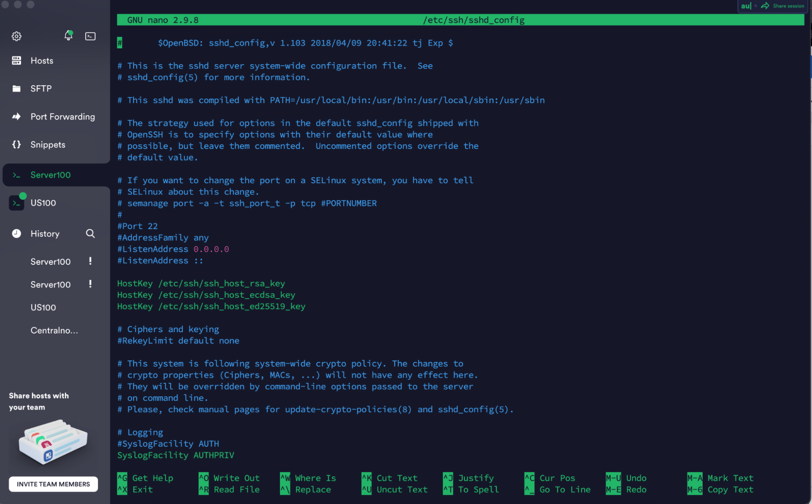
Task: Open settings via the gear icon
Action: tap(16, 36)
